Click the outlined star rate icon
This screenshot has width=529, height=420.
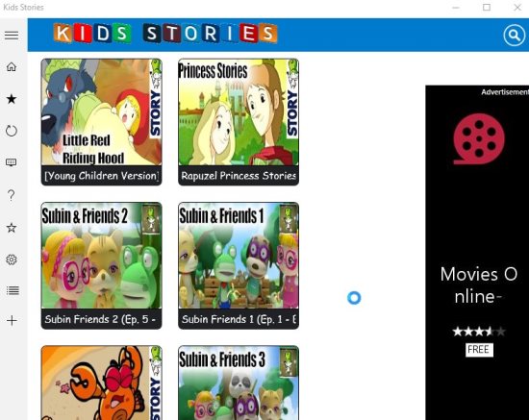(12, 228)
